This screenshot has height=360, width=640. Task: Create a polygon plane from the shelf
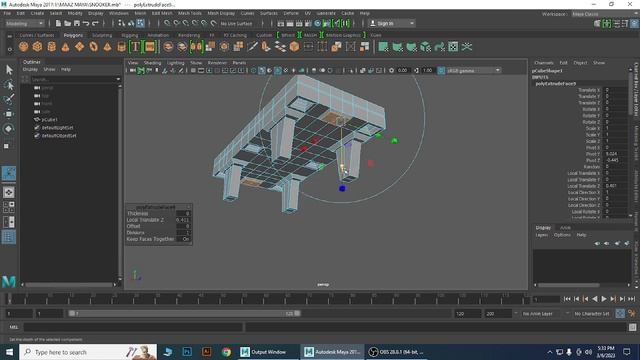tap(80, 47)
